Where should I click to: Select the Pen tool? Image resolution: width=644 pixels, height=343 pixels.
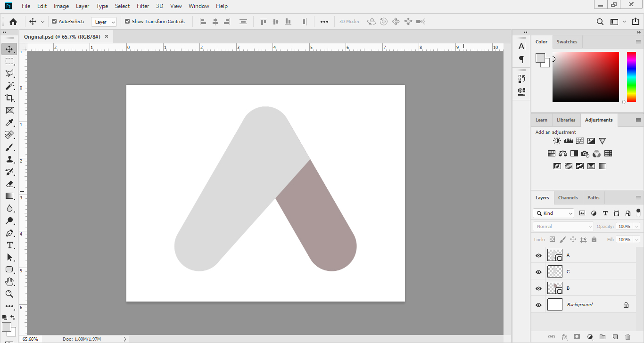[9, 233]
